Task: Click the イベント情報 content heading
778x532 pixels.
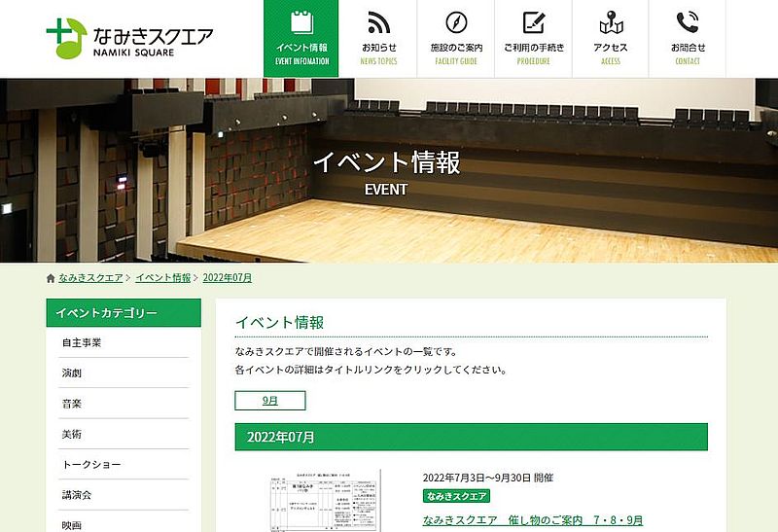Action: (x=280, y=323)
